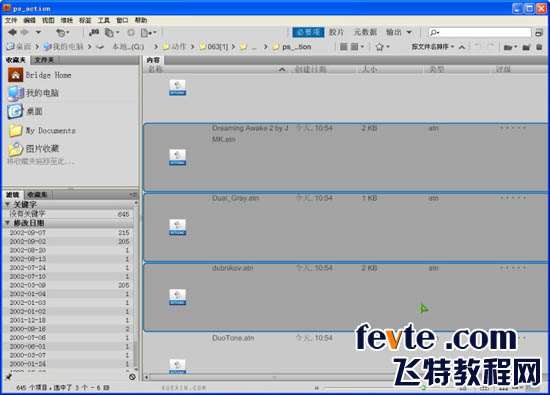Switch to 输出 workspace

pyautogui.click(x=394, y=32)
